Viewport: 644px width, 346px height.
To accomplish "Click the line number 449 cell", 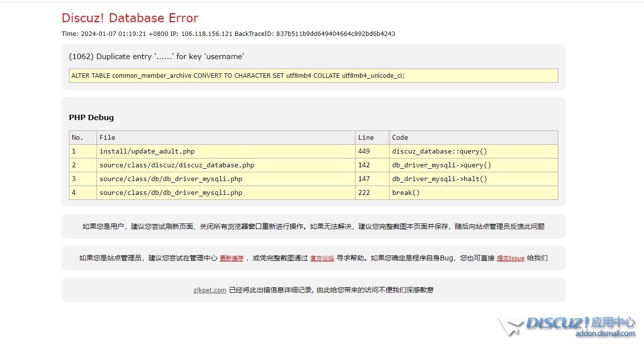I will [x=364, y=152].
